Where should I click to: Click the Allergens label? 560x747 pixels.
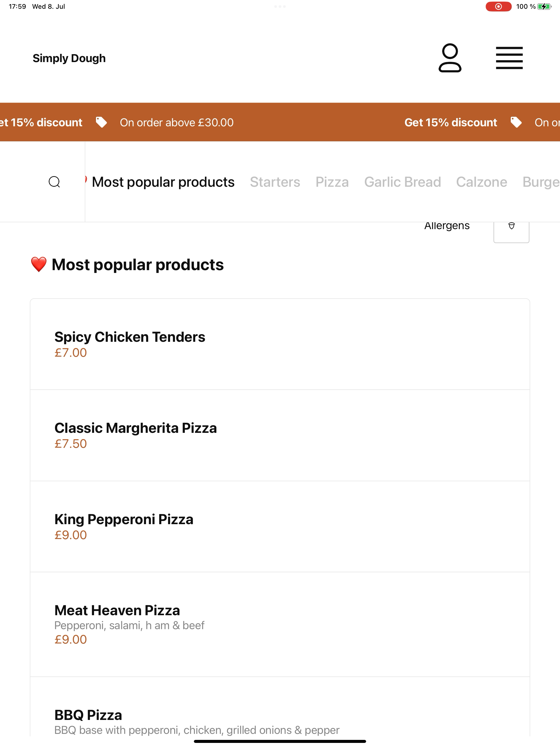(447, 226)
